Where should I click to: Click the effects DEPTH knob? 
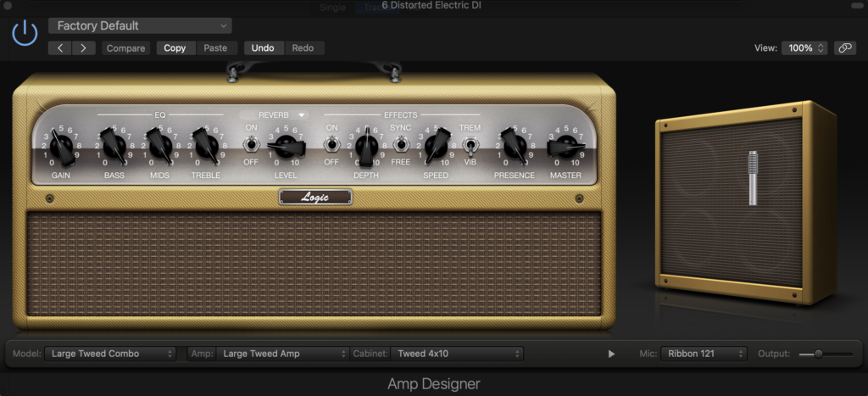pos(366,147)
